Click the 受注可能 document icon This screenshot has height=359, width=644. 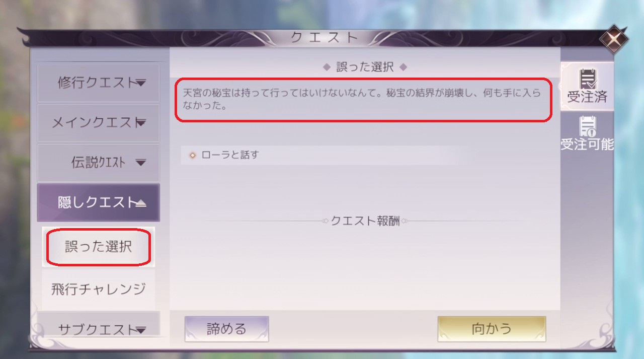pos(587,126)
